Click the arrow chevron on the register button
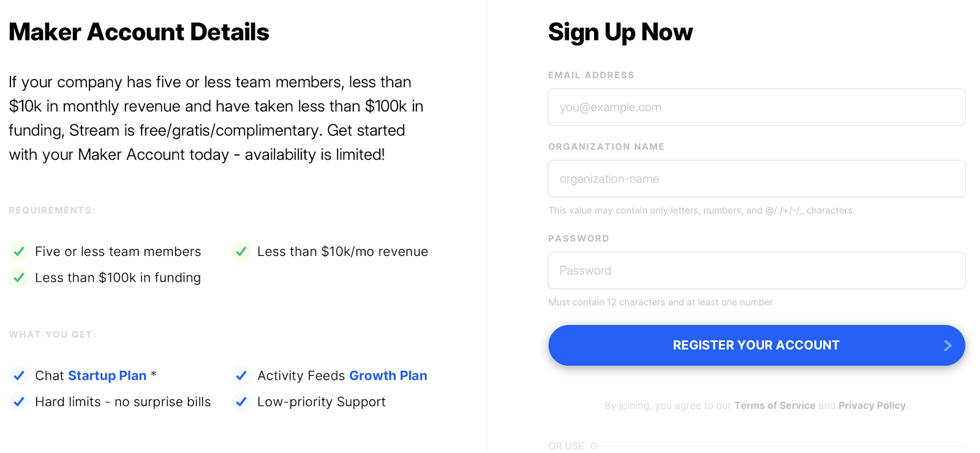This screenshot has width=980, height=453. [948, 345]
